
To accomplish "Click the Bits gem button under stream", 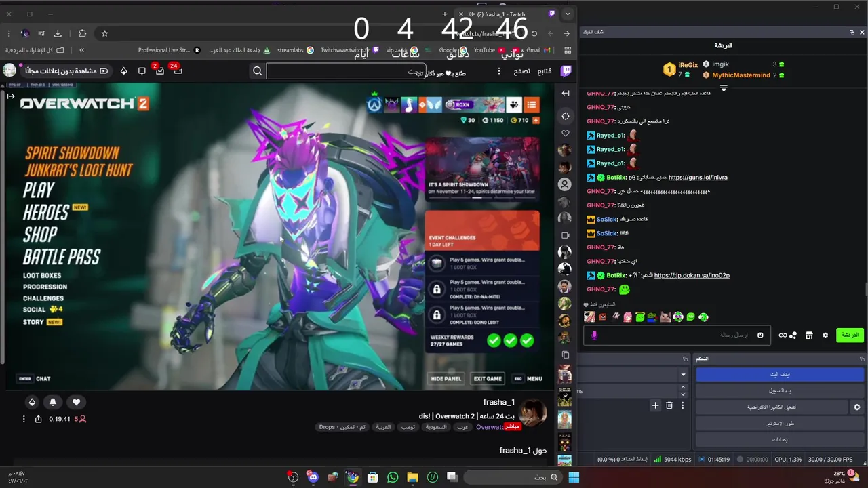I will coord(31,402).
